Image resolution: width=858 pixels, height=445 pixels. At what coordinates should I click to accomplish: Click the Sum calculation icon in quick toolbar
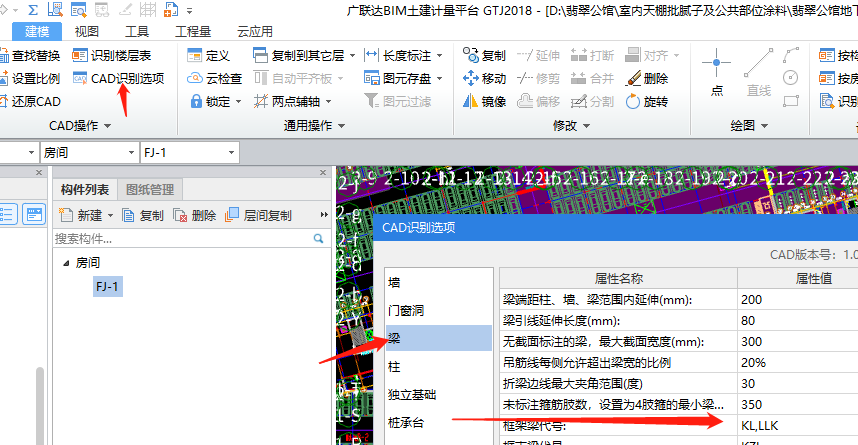coord(33,9)
